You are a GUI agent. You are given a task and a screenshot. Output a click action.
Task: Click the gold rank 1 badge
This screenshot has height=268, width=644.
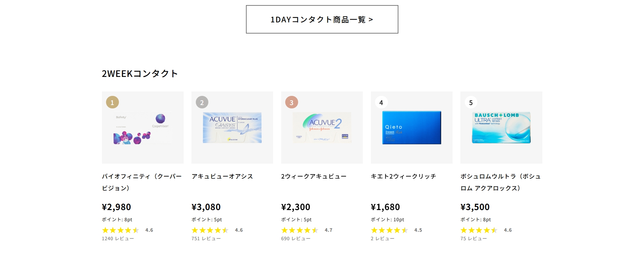click(x=112, y=102)
